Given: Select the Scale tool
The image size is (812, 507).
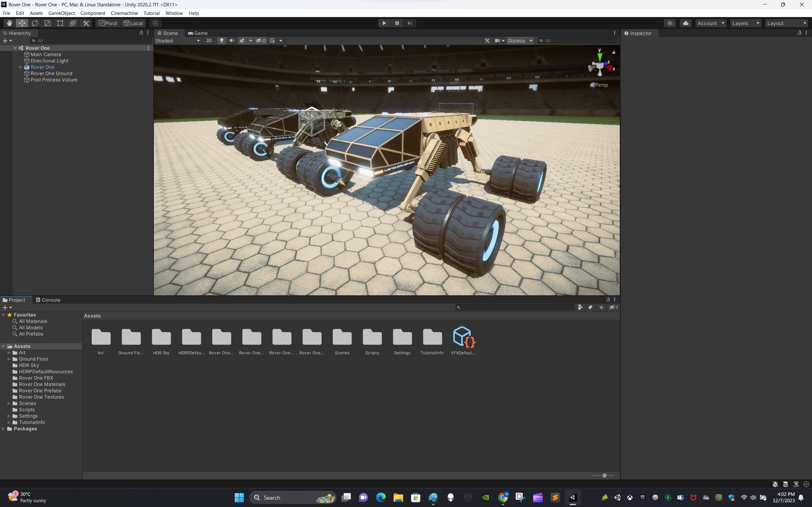Looking at the screenshot, I should click(48, 23).
